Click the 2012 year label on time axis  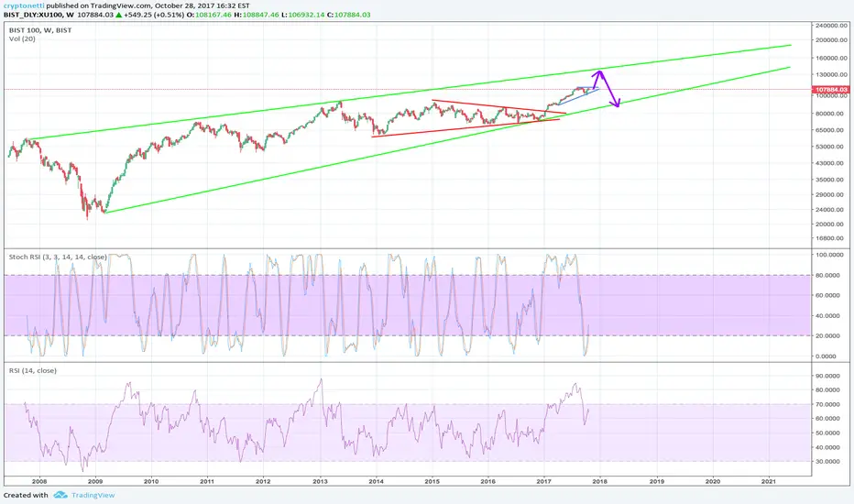click(263, 481)
